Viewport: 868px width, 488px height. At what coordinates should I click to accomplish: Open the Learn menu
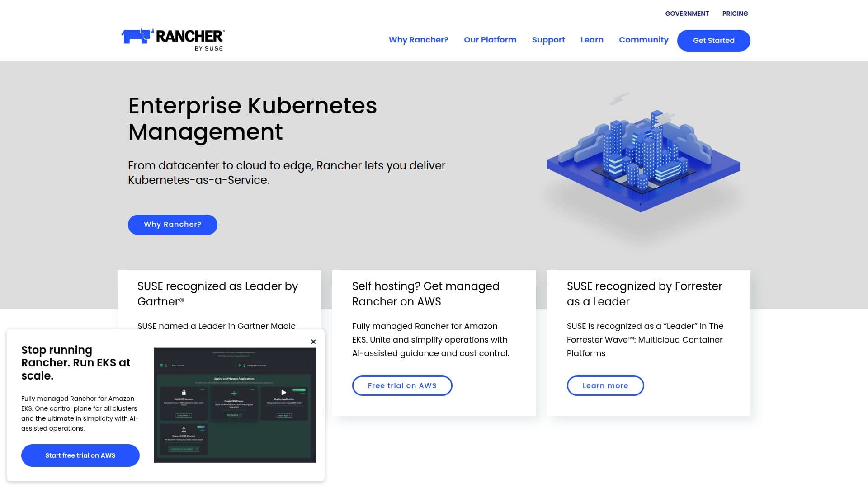(x=592, y=40)
